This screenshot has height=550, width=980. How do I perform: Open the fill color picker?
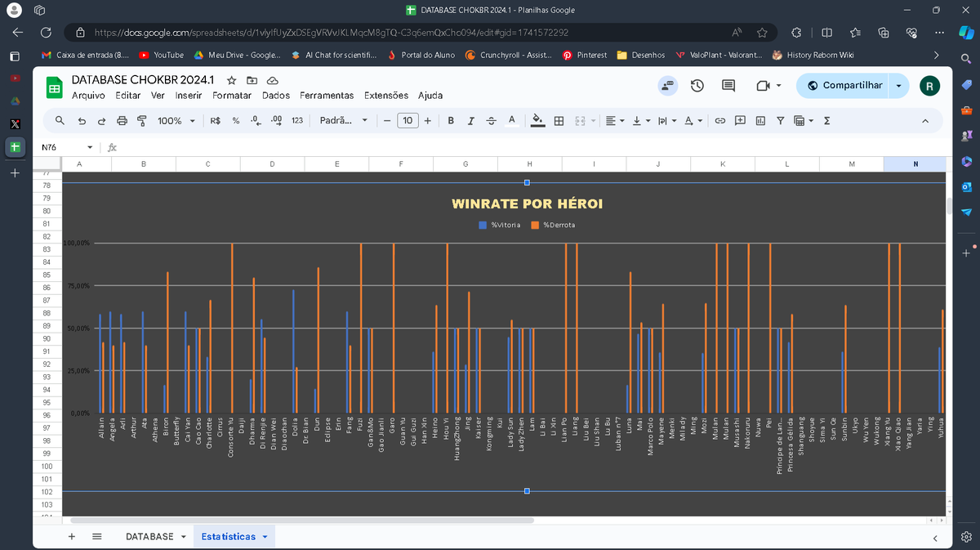(537, 120)
